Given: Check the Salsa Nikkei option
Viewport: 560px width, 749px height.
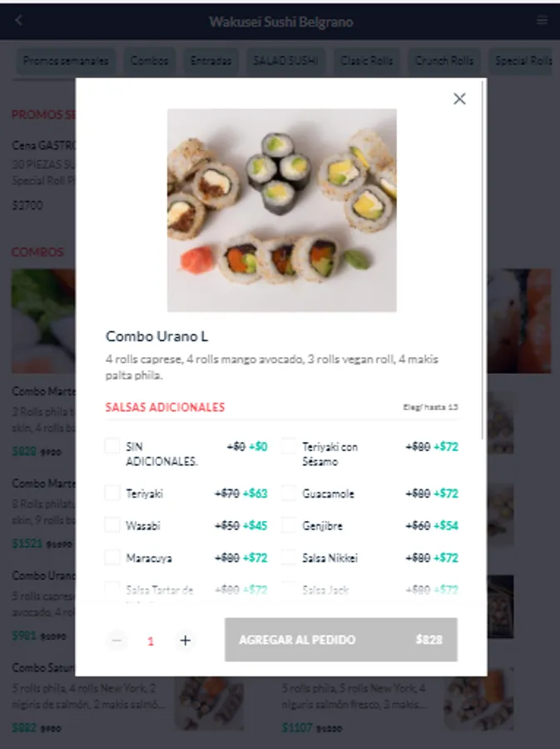Looking at the screenshot, I should tap(289, 558).
